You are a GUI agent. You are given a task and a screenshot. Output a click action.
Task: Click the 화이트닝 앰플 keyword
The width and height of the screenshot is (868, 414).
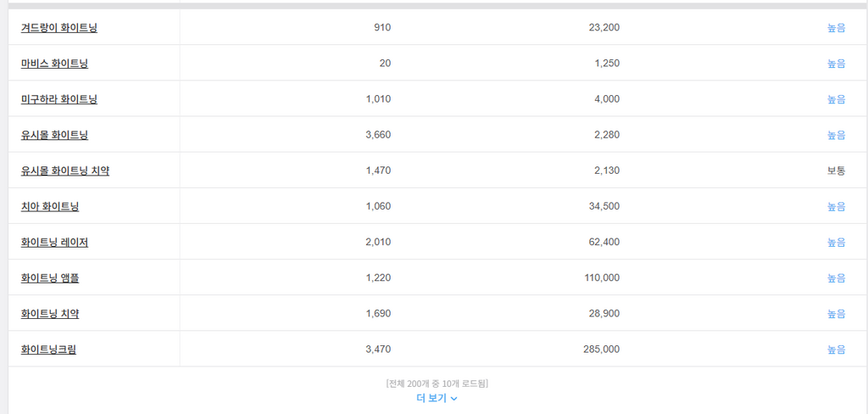pos(50,277)
